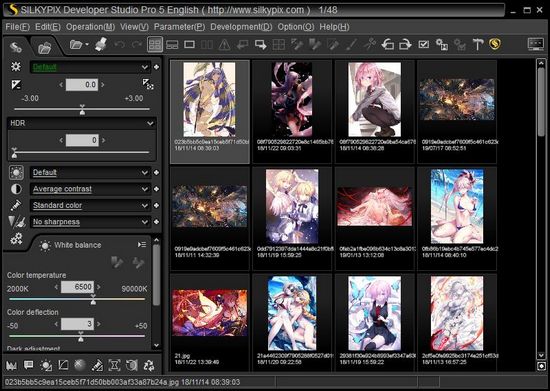The height and width of the screenshot is (391, 550).
Task: Click the thumbnail pane scroll down arrow
Action: tap(541, 355)
